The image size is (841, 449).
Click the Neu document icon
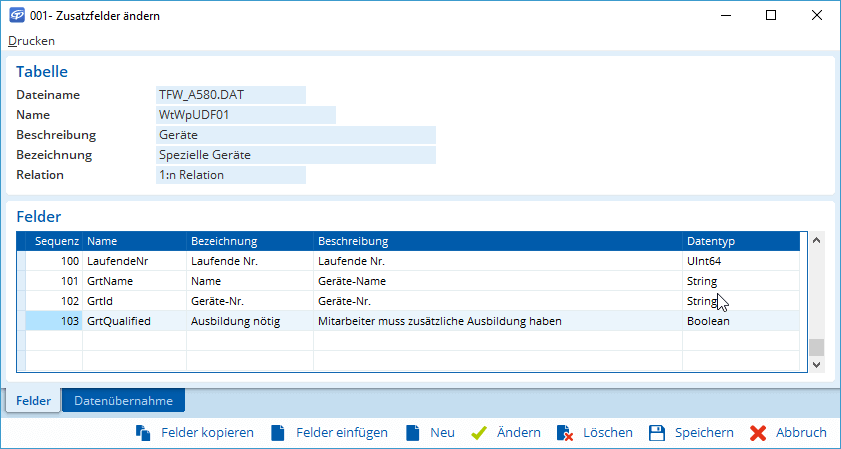coord(412,433)
